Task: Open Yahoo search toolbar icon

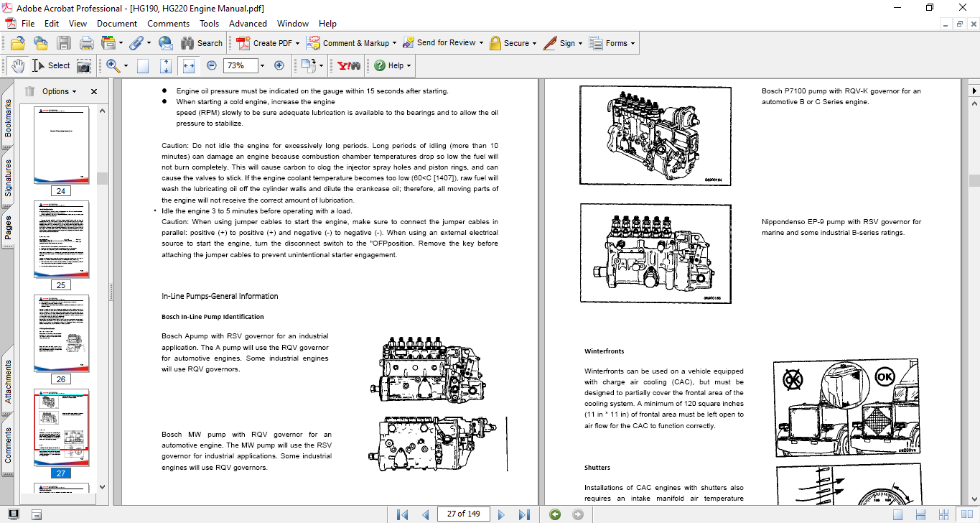Action: [349, 65]
